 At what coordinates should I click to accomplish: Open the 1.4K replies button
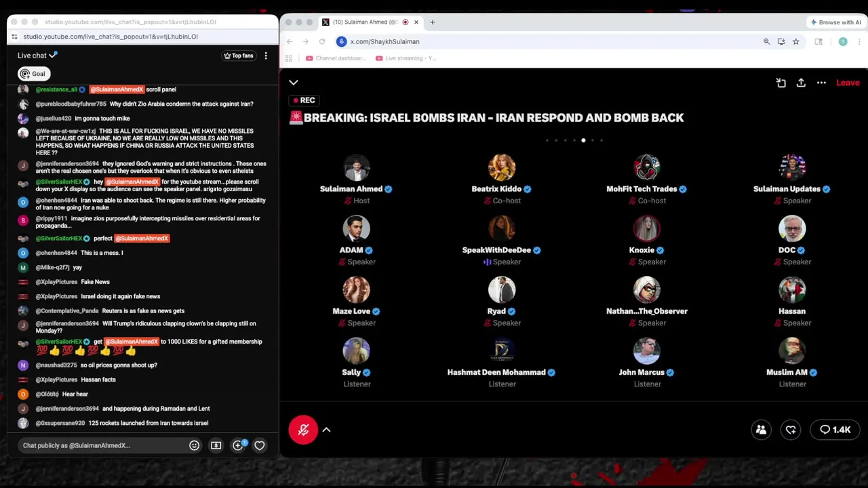coord(835,430)
